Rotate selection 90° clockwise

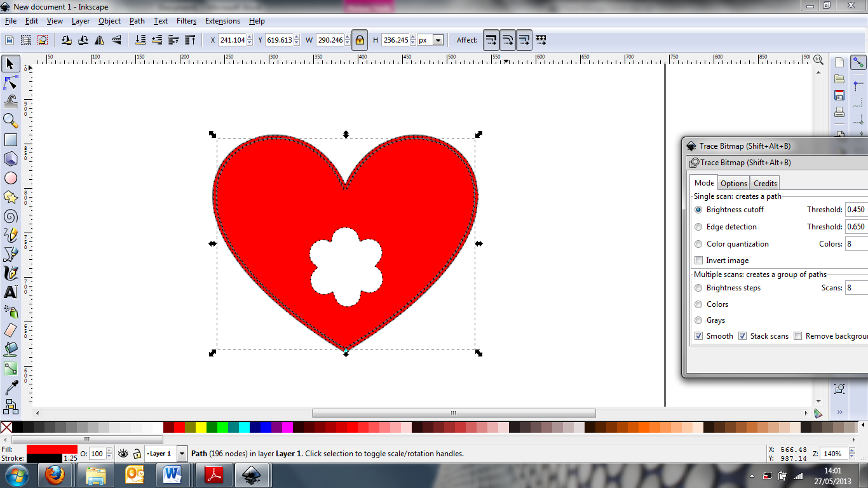(x=83, y=40)
